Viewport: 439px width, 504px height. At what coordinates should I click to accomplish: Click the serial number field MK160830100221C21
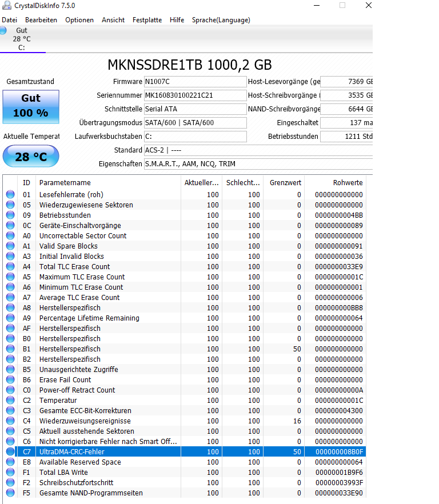195,95
